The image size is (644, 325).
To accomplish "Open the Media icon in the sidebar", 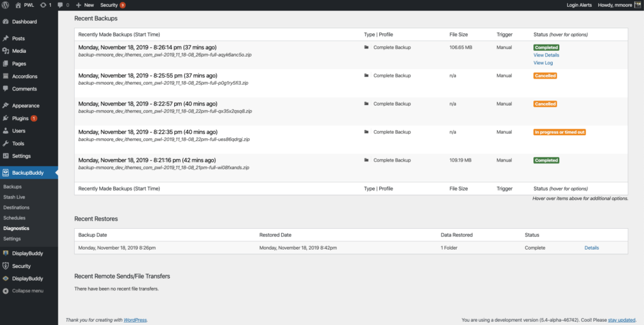I will (6, 51).
